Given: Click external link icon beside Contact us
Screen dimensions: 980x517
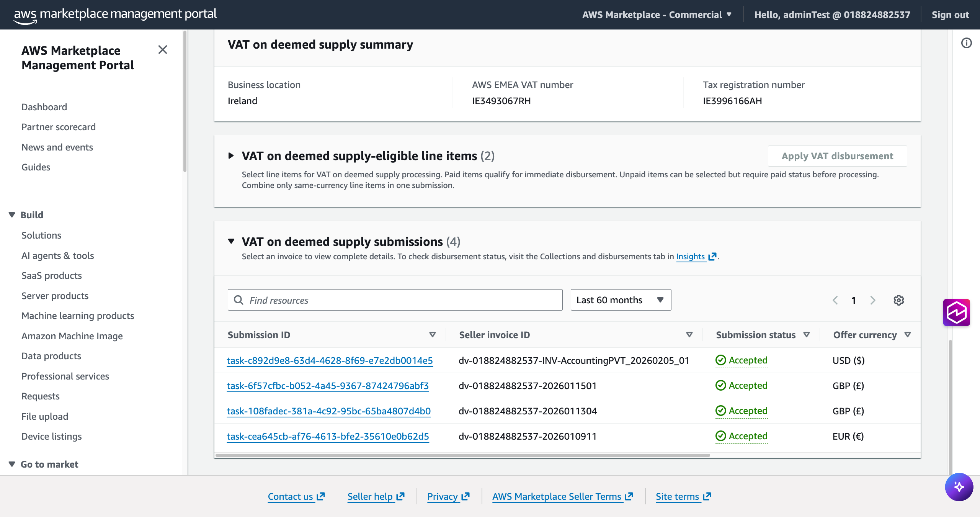Looking at the screenshot, I should (x=321, y=496).
